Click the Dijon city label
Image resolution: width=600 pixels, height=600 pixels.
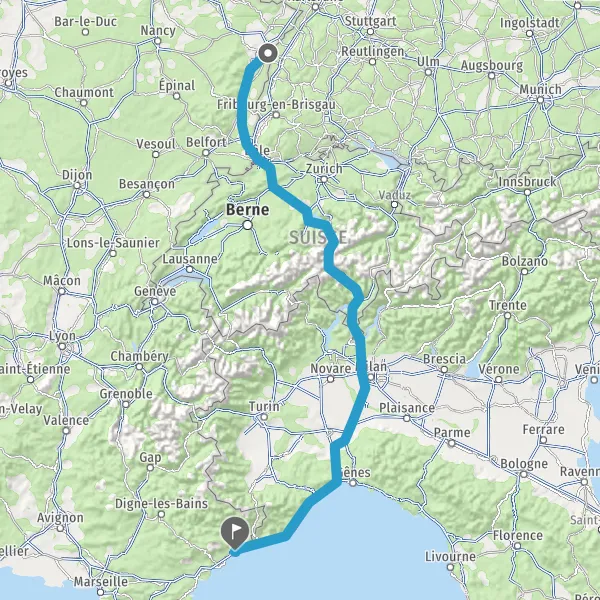click(x=77, y=175)
